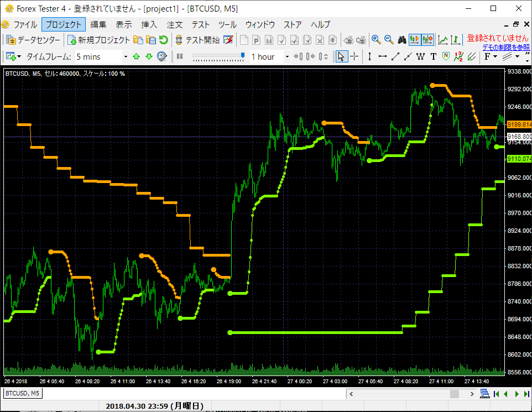Click the delete order X icon
This screenshot has width=532, height=412.
click(x=320, y=40)
